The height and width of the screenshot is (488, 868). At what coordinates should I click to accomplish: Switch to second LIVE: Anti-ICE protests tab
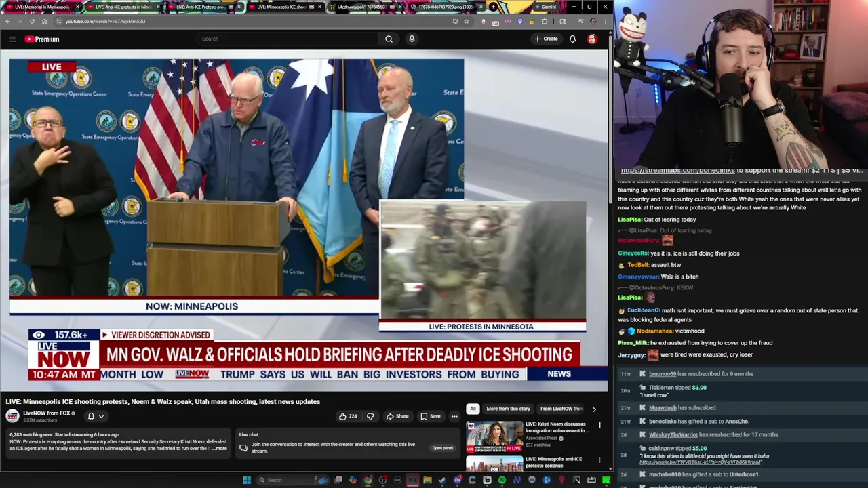click(203, 7)
